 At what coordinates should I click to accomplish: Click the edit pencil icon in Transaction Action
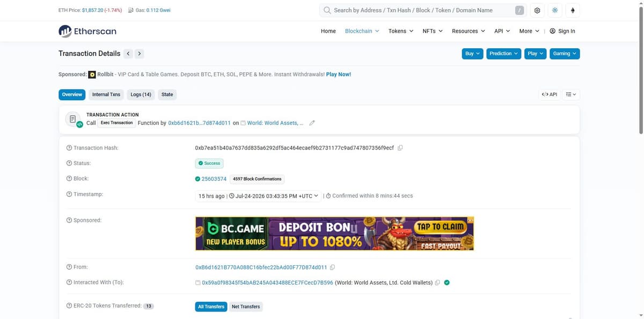click(x=312, y=123)
